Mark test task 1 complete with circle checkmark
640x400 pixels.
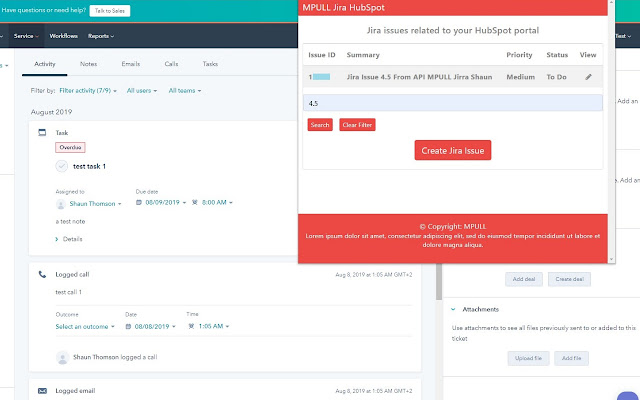tap(62, 166)
